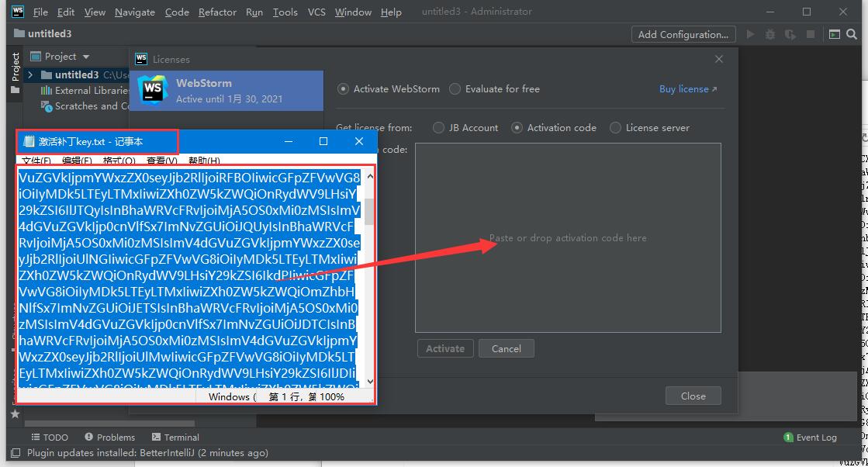Image resolution: width=868 pixels, height=467 pixels.
Task: Choose Activation code license source
Action: point(517,127)
